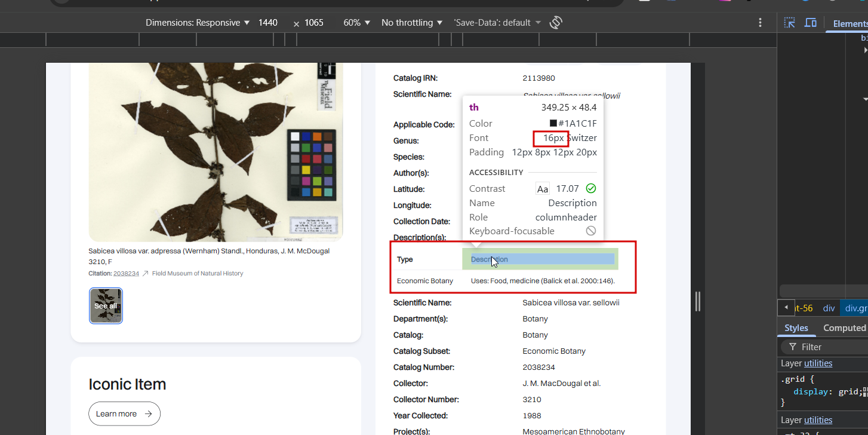Open device toolbar more options menu
Image resolution: width=868 pixels, height=435 pixels.
[x=760, y=23]
